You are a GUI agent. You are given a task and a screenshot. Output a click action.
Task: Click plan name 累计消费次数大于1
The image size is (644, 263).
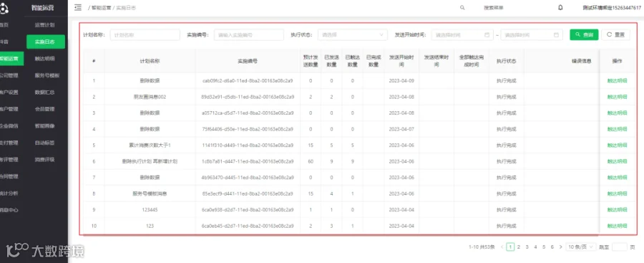(150, 145)
